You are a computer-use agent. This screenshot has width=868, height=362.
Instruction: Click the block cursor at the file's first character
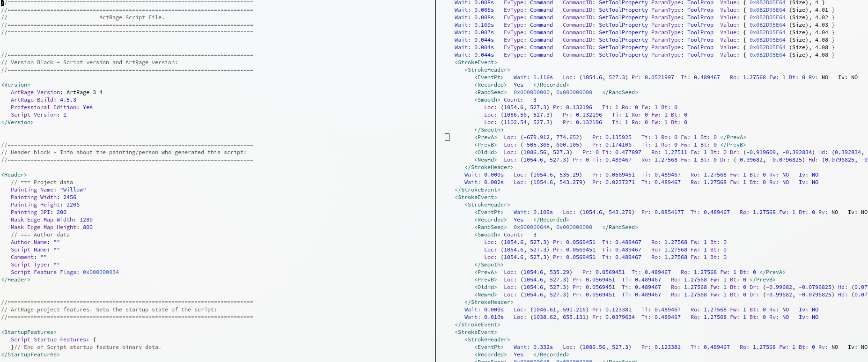[x=3, y=2]
